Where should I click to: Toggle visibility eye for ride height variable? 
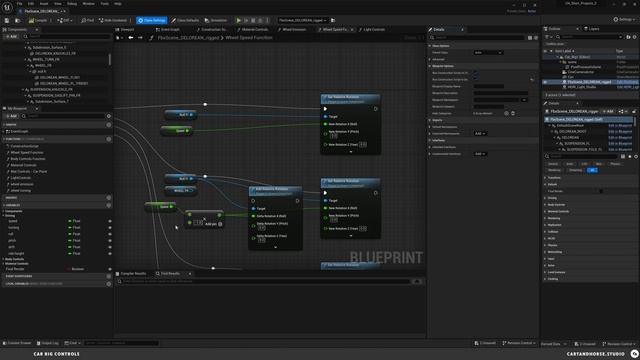coord(110,254)
